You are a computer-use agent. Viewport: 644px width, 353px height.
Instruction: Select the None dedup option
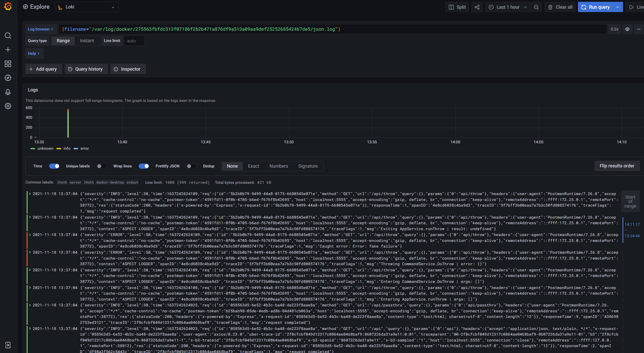coord(232,166)
